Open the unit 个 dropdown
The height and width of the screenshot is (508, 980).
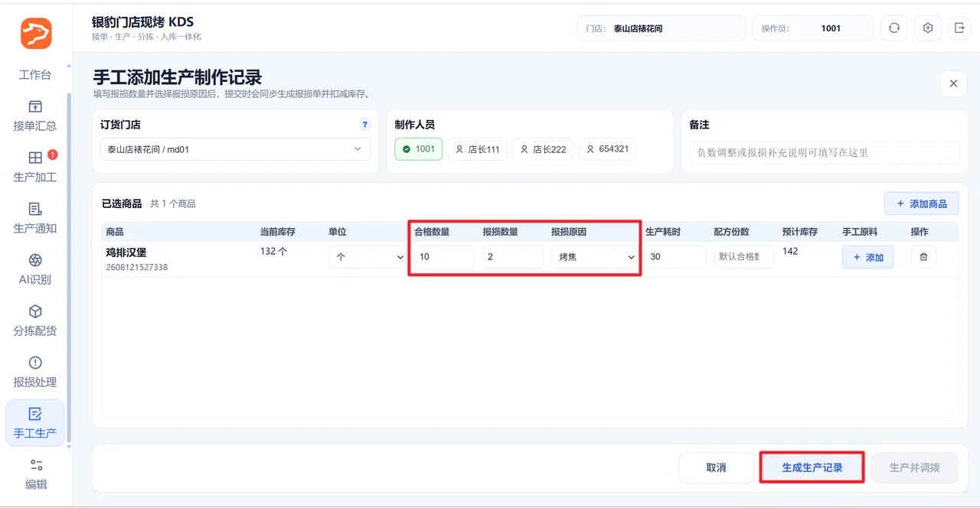[x=367, y=257]
